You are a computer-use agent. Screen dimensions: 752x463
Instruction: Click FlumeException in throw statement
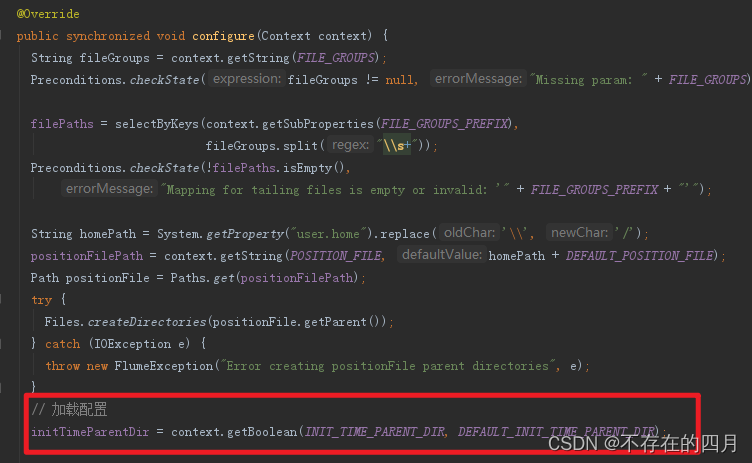(x=164, y=366)
